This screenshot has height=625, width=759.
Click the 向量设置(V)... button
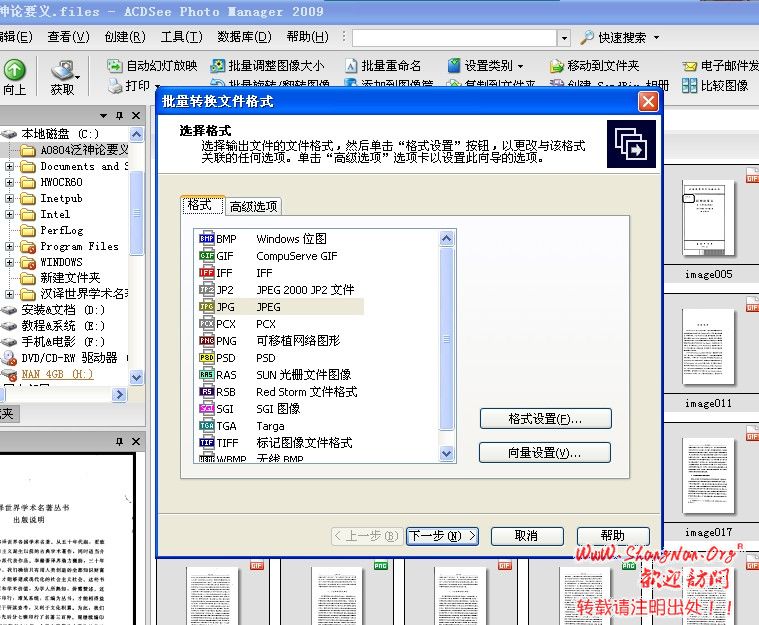[545, 453]
